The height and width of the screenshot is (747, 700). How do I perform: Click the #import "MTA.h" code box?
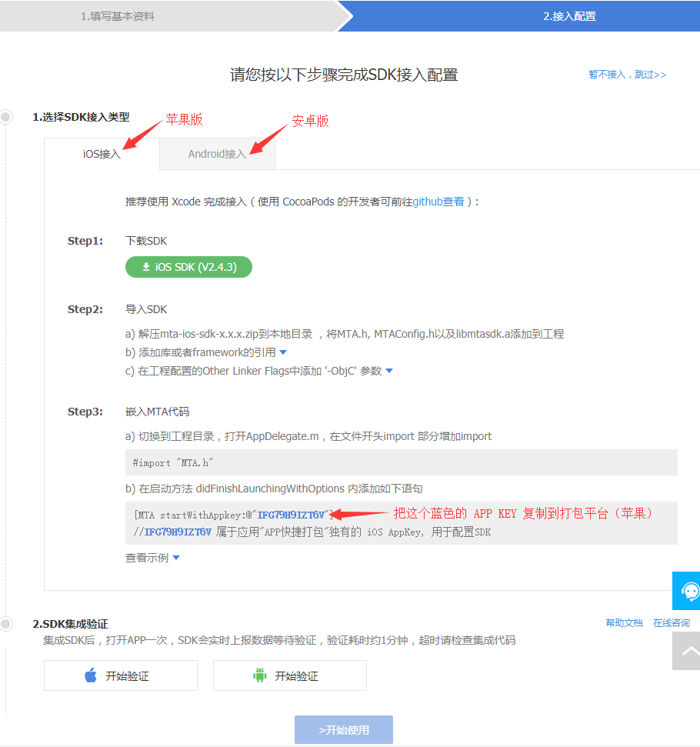click(401, 463)
